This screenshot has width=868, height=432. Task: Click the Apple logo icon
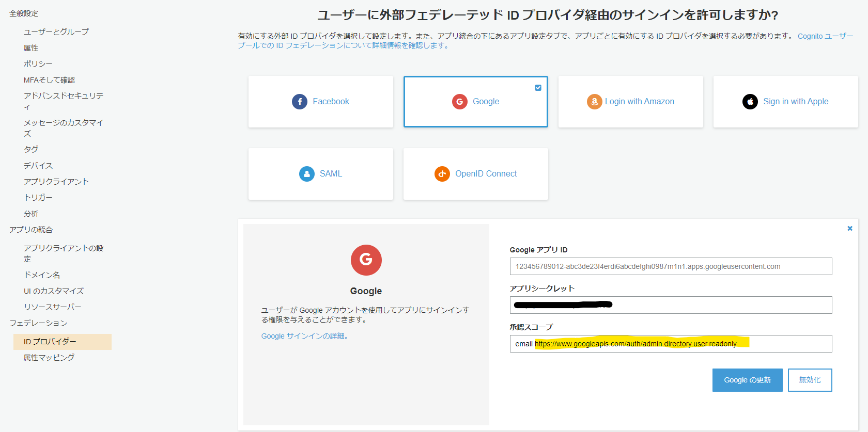tap(750, 102)
